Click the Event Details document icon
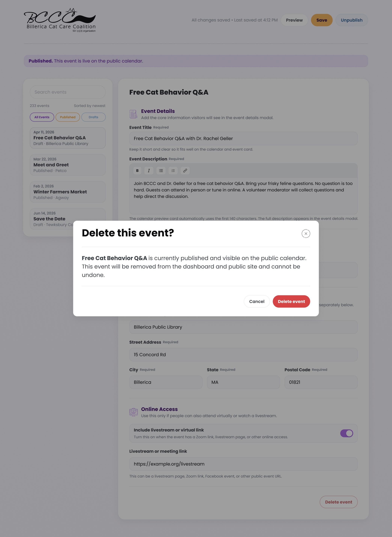The width and height of the screenshot is (392, 537). (133, 114)
